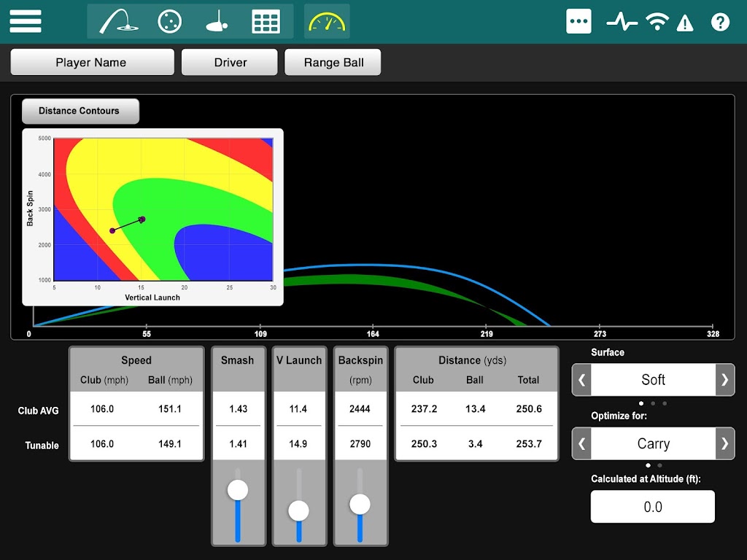Switch to the shot dispersion circle icon
This screenshot has width=747, height=560.
coord(169,21)
